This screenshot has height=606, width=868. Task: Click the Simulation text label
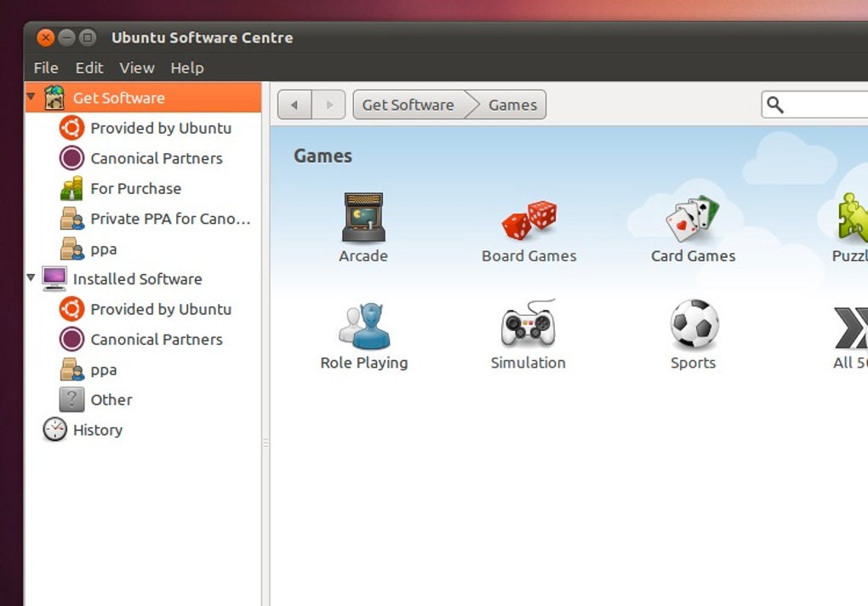pyautogui.click(x=528, y=363)
